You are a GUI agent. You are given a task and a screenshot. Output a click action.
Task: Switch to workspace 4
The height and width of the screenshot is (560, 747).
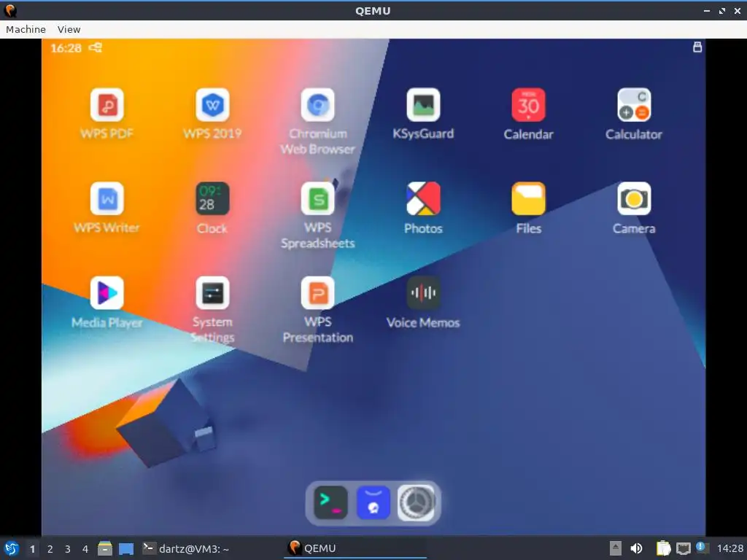pos(85,549)
